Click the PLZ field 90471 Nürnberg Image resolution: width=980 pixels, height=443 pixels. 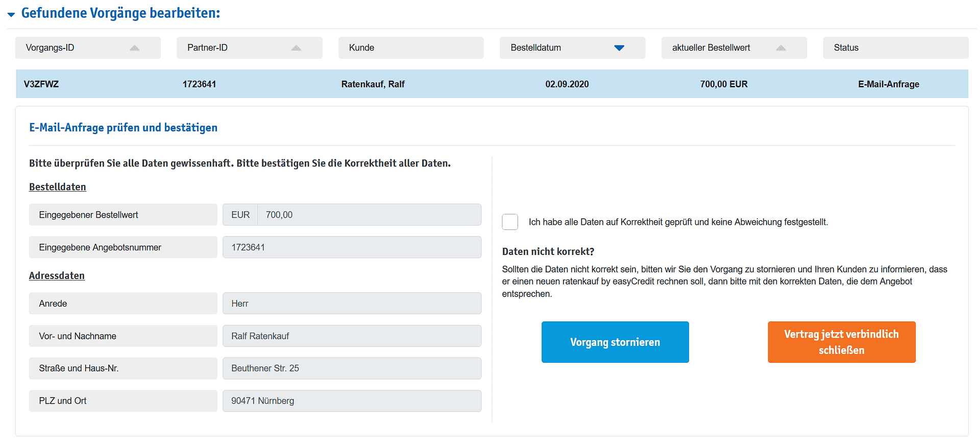[352, 401]
